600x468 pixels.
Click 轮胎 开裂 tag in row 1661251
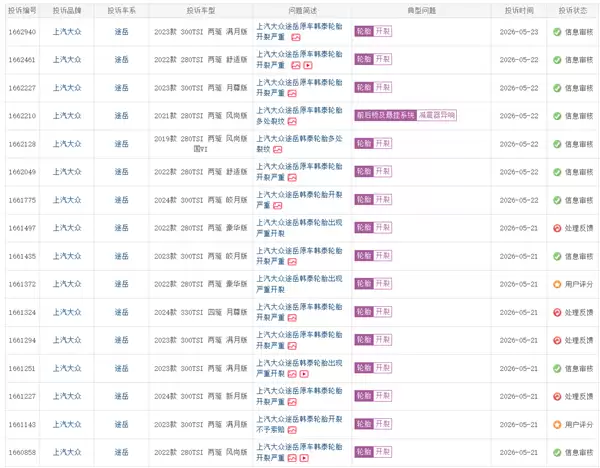[x=373, y=368]
